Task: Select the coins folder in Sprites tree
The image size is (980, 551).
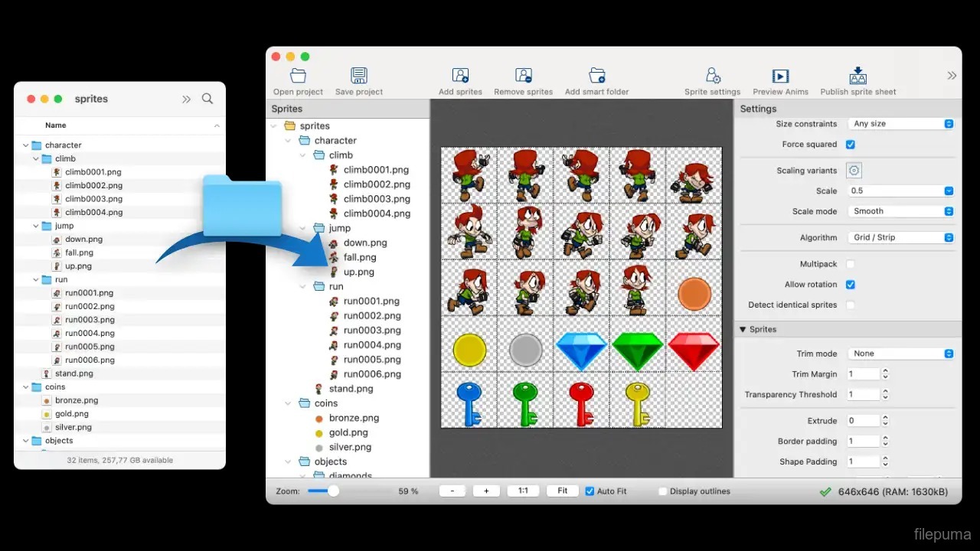Action: pos(325,403)
